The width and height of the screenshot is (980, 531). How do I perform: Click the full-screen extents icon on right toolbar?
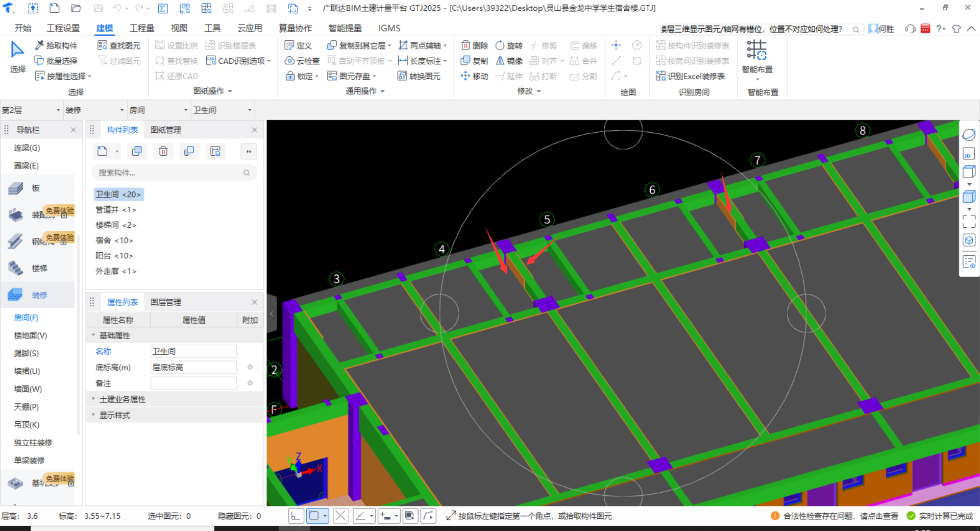(x=969, y=221)
